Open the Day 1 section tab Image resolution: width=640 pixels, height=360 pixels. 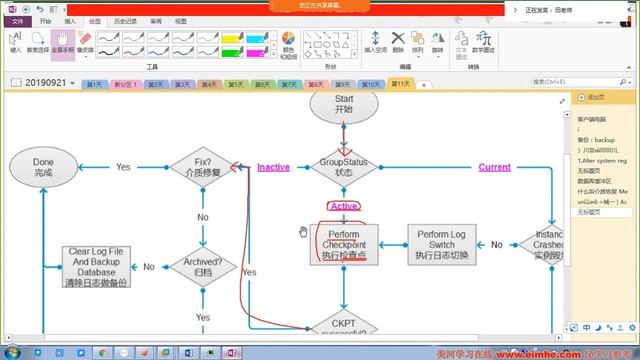(95, 84)
